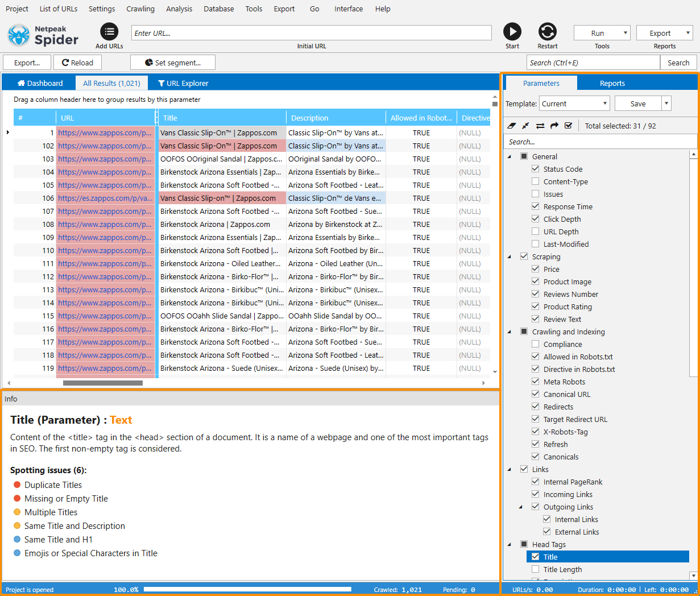
Task: Switch to the Parameters tab
Action: pyautogui.click(x=541, y=83)
